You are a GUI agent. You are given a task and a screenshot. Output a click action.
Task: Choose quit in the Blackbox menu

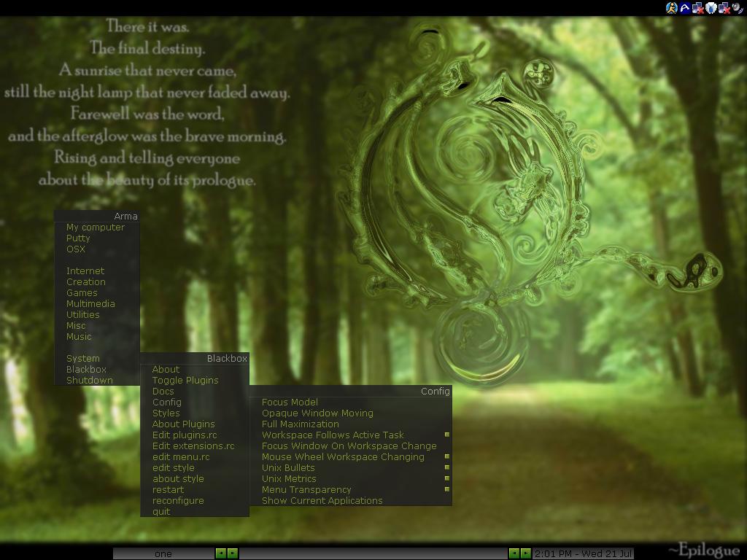[161, 512]
